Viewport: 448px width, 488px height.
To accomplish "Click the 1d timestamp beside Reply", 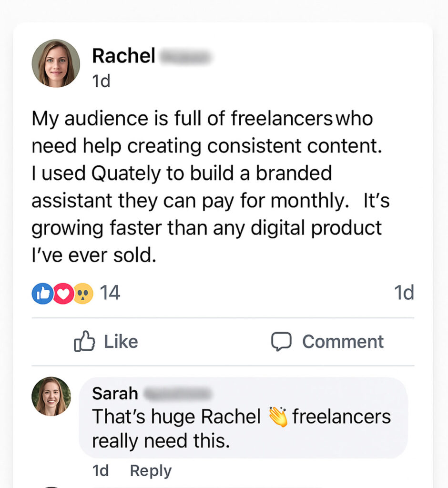I will pos(101,470).
